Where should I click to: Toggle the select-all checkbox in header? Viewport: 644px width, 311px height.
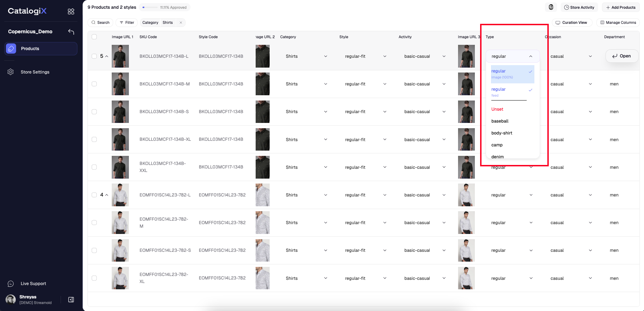[x=94, y=37]
